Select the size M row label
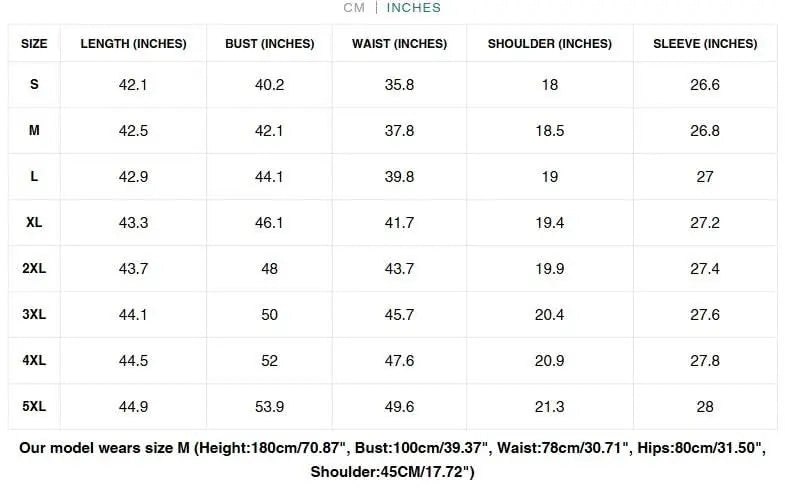The image size is (786, 493). click(34, 131)
